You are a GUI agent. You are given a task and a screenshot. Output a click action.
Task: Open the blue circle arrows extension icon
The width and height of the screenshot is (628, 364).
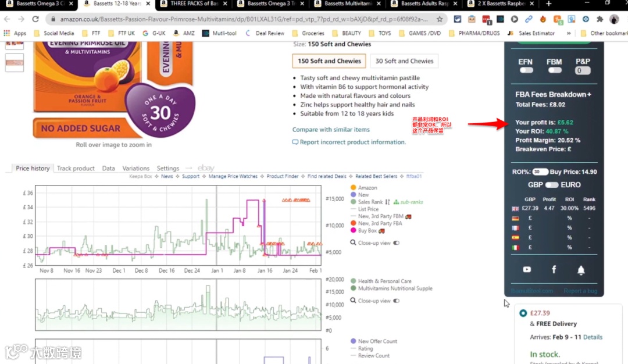pyautogui.click(x=586, y=19)
